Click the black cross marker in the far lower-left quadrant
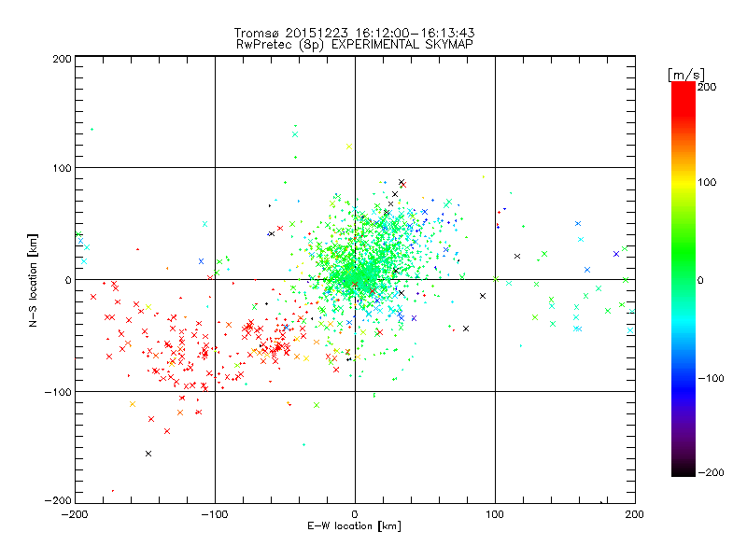 [148, 454]
